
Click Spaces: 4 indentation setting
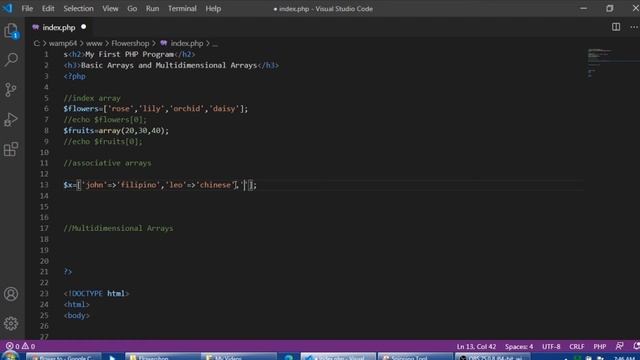(519, 347)
